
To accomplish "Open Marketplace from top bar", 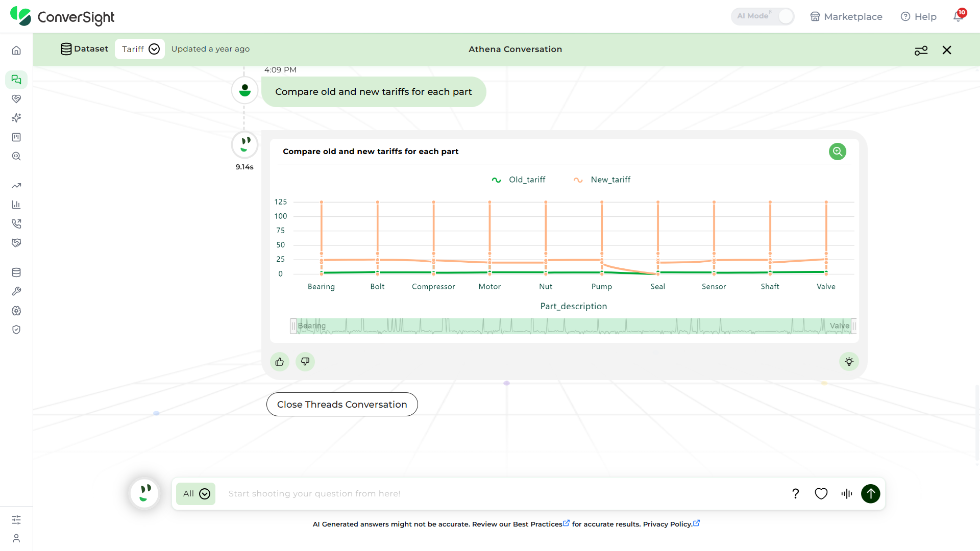I will [x=846, y=16].
